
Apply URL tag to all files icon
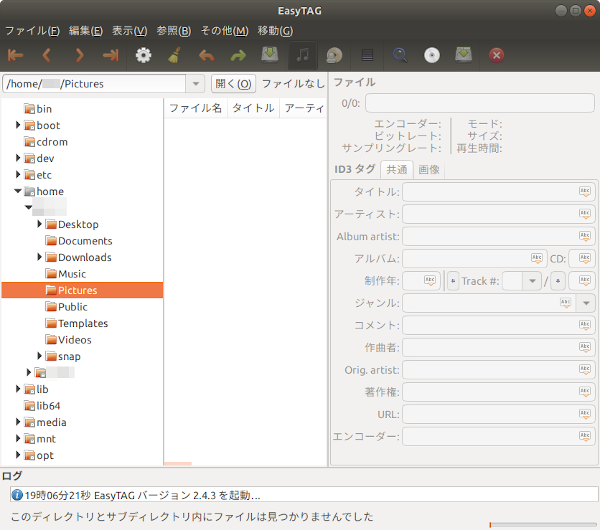tap(585, 414)
